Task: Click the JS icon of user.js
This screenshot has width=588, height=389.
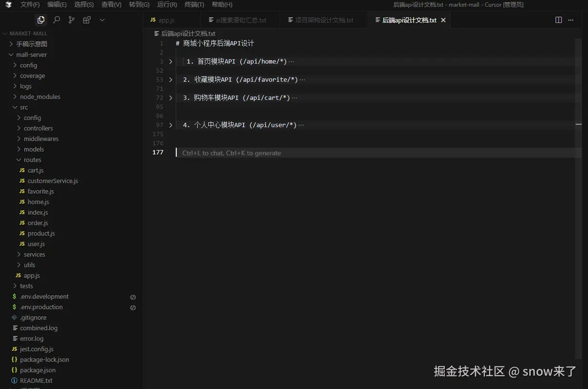Action: coord(22,244)
